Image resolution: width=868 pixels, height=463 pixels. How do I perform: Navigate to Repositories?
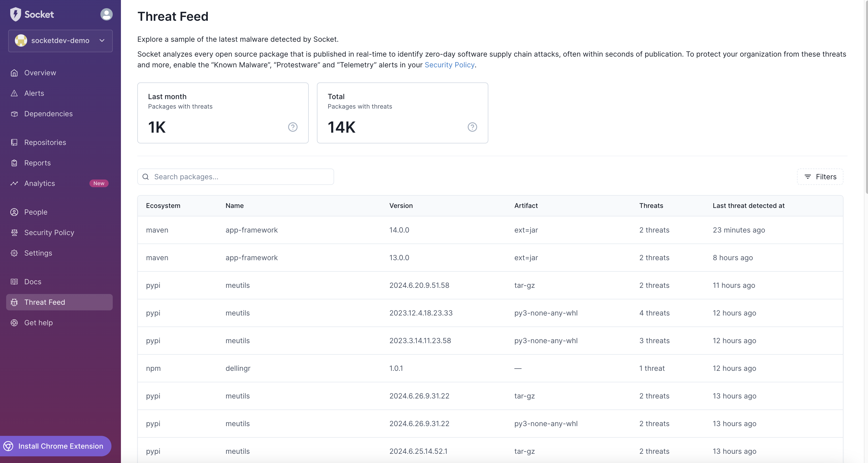[59, 142]
